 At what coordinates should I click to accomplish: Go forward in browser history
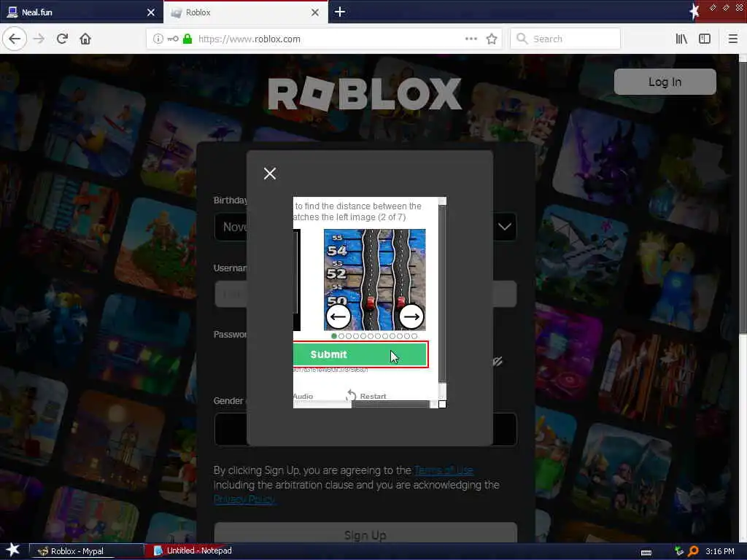point(39,39)
